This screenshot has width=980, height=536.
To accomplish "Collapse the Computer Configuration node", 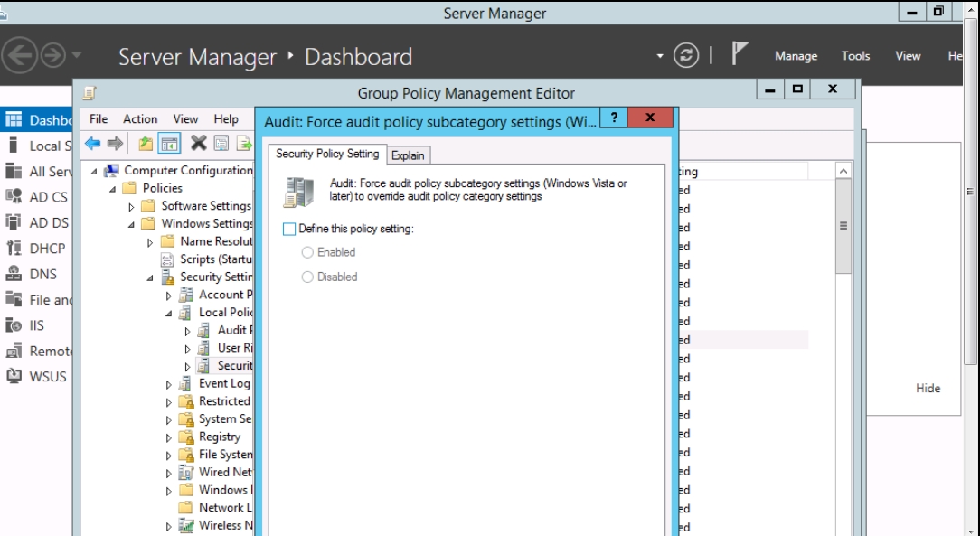I will 94,171.
